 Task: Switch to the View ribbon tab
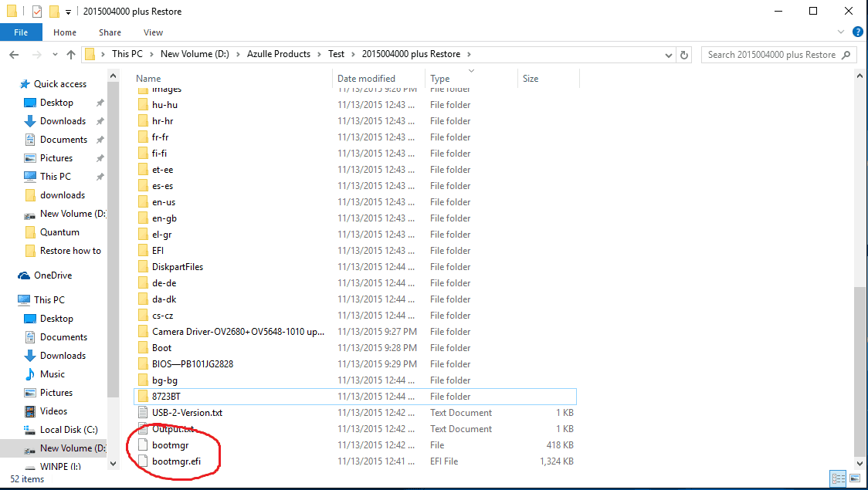[153, 32]
